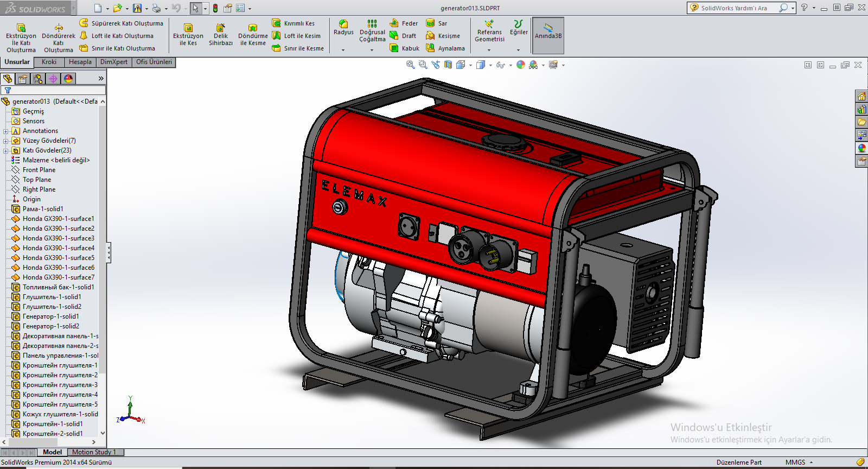Toggle the Select cursor tool
This screenshot has height=469, width=868.
pos(195,8)
